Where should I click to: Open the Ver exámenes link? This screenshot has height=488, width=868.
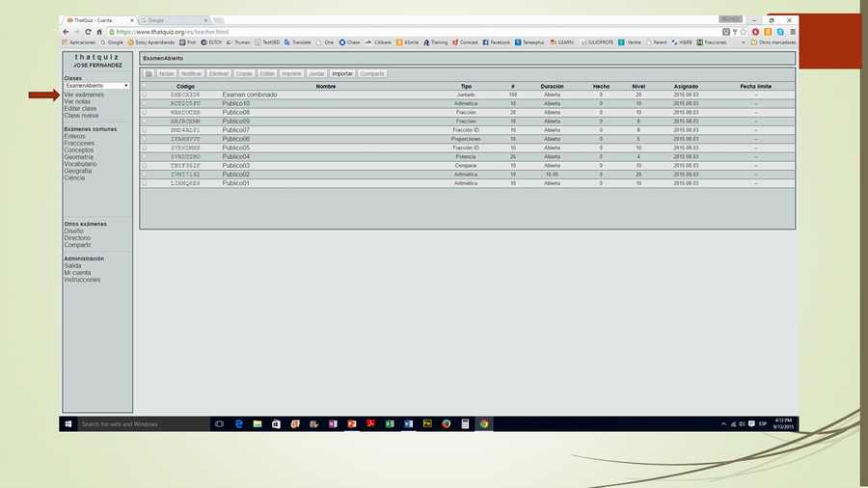(84, 95)
